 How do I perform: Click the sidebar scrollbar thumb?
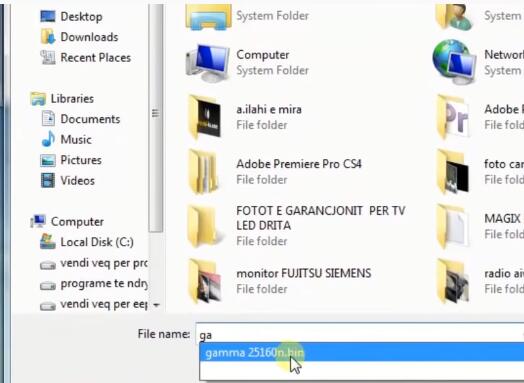(155, 117)
